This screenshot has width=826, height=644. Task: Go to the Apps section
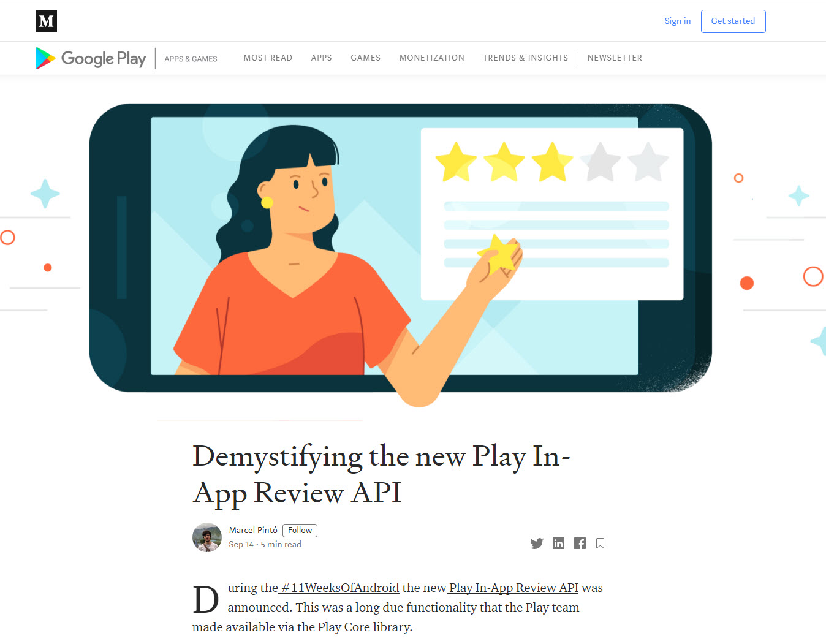click(321, 58)
